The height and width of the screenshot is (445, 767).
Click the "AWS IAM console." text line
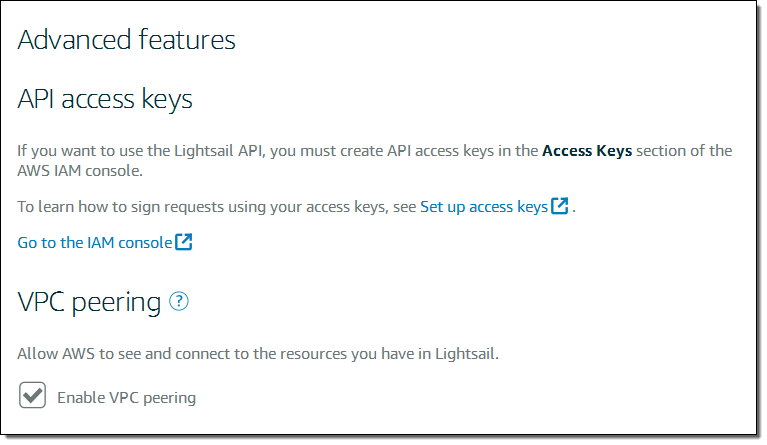(x=79, y=171)
